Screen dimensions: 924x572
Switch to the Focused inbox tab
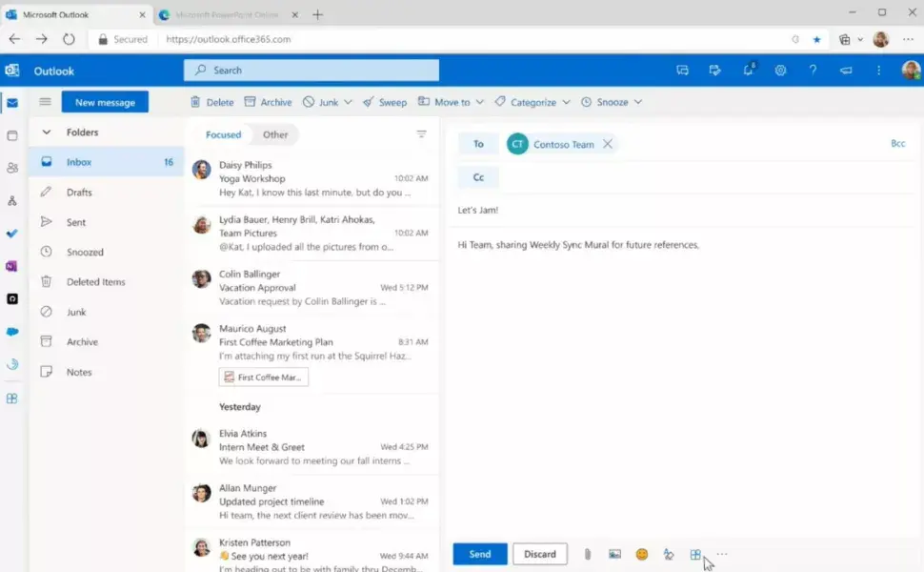tap(223, 134)
